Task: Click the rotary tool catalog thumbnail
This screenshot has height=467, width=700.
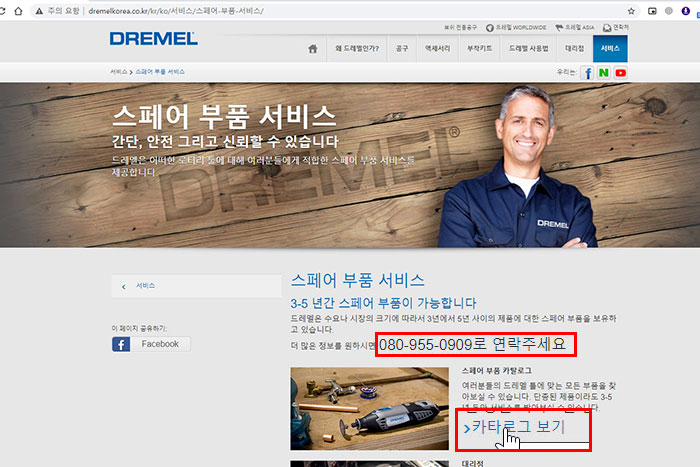Action: [369, 409]
